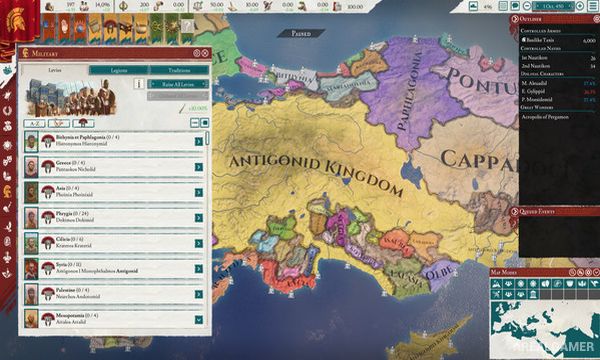Click the info 'i' button in Levies
This screenshot has width=600, height=360.
click(x=139, y=84)
